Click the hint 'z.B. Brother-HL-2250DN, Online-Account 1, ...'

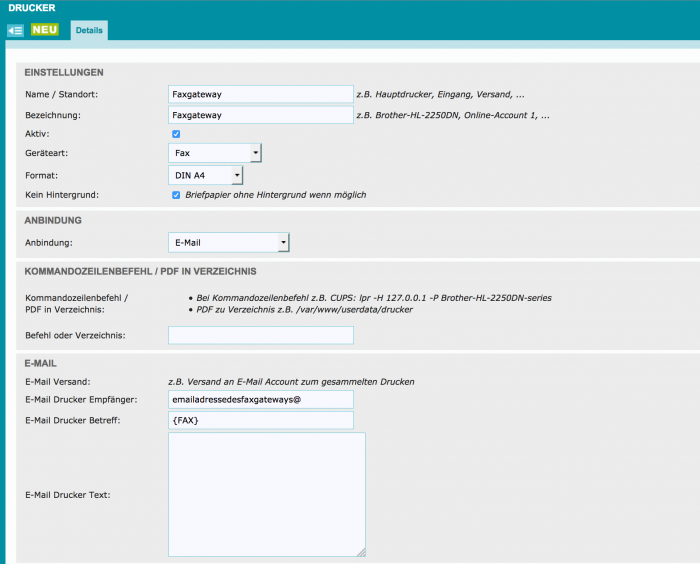tap(453, 115)
